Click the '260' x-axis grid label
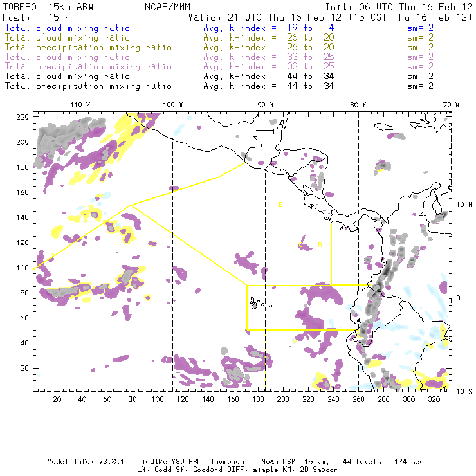This screenshot has height=476, width=476. pos(358,399)
